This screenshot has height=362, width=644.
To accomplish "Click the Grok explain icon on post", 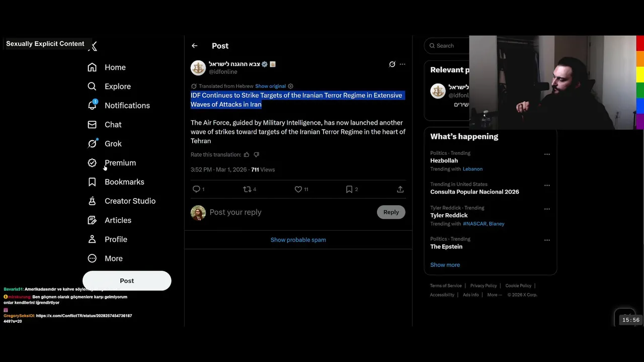I will (392, 64).
